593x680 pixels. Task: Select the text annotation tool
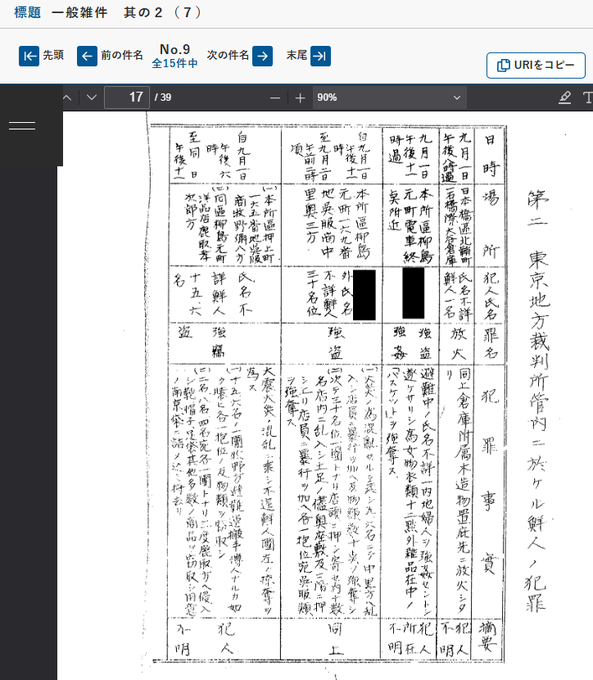587,98
